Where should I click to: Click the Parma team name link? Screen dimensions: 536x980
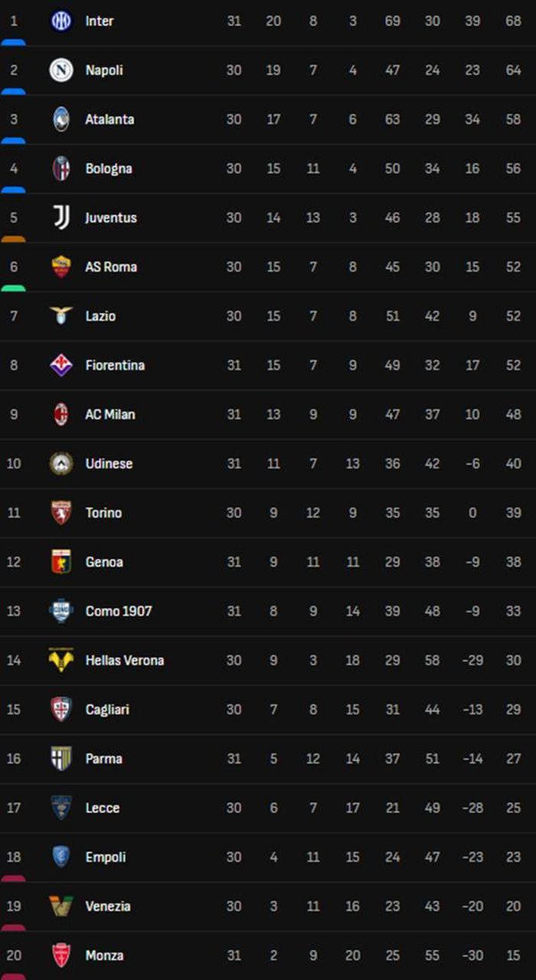point(103,758)
